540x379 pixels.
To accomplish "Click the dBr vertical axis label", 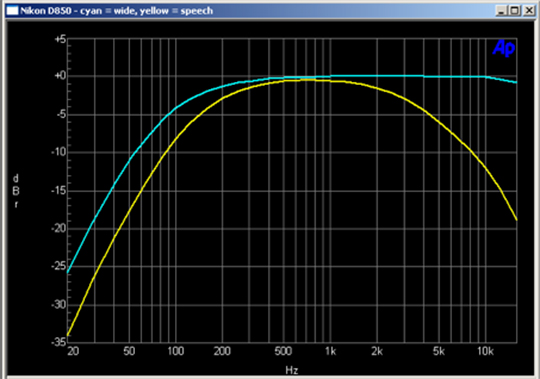I will point(16,191).
